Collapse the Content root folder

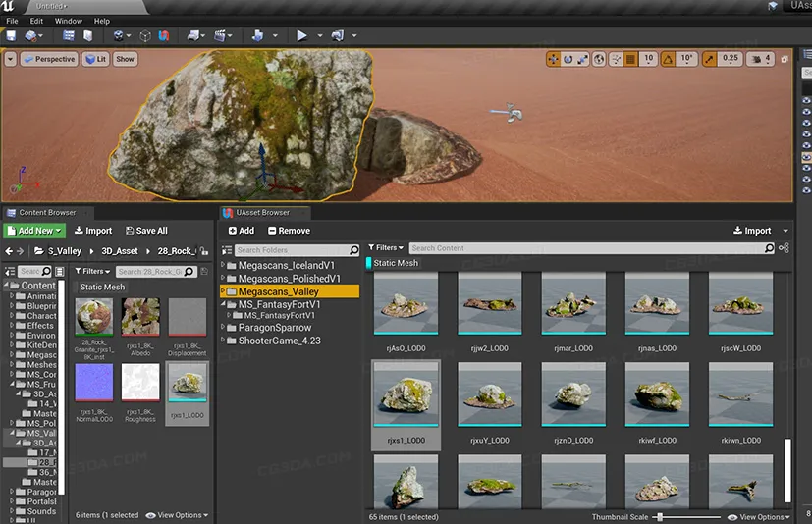[x=6, y=285]
